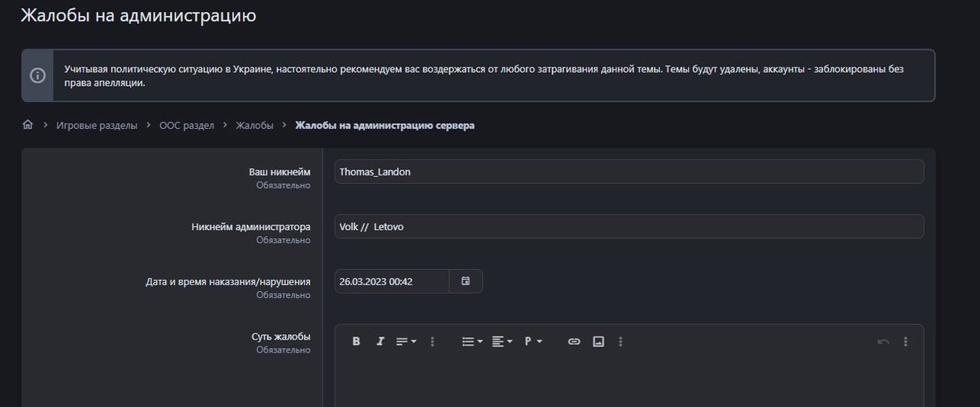
Task: Expand the list type dropdown
Action: (472, 342)
